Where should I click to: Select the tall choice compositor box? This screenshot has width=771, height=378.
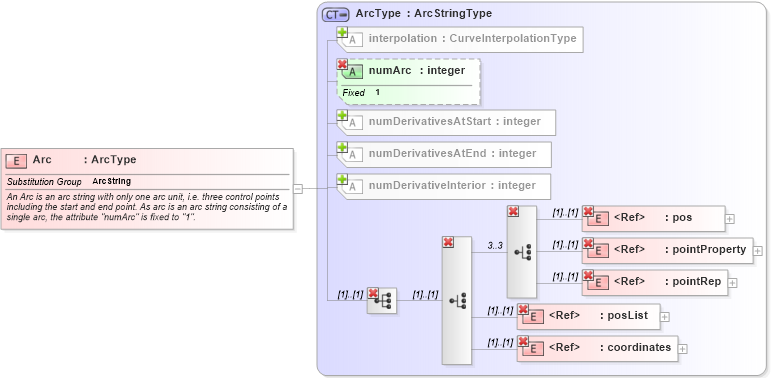[457, 301]
